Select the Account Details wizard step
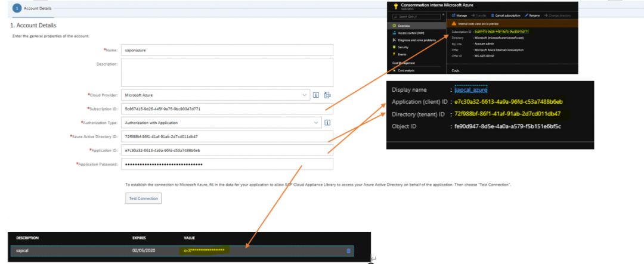Image resolution: width=644 pixels, height=264 pixels. point(32,8)
